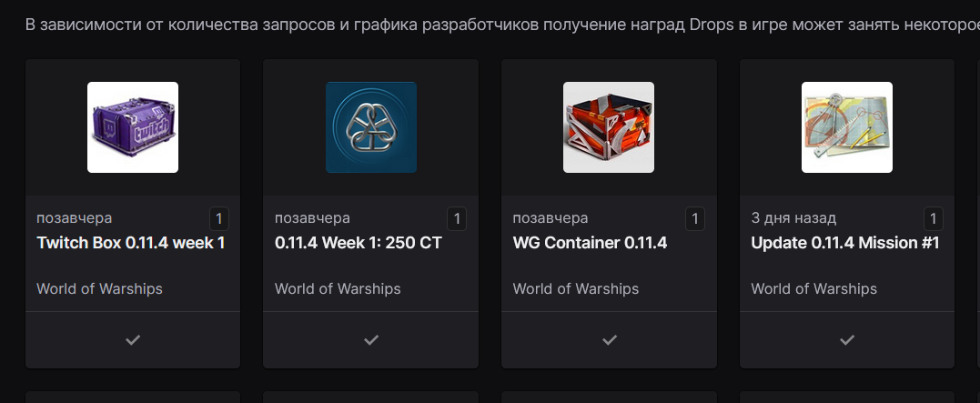Screen dimensions: 980x403
Task: Click World of Warships under 250 CT
Action: 338,288
